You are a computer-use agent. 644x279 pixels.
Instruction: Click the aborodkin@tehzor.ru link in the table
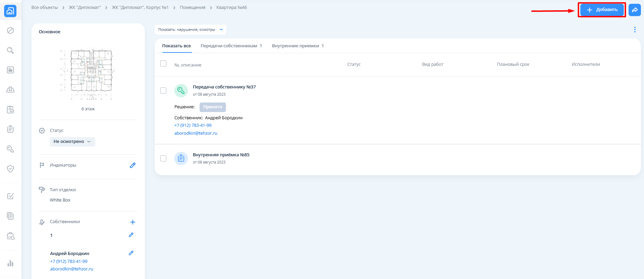tap(195, 133)
